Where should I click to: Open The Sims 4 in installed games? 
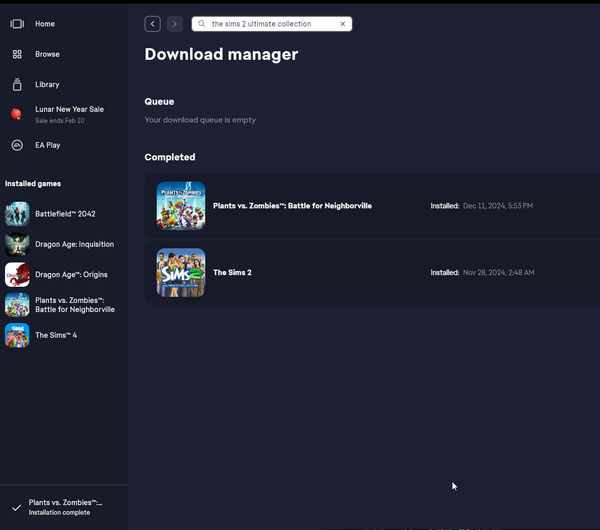pyautogui.click(x=55, y=335)
